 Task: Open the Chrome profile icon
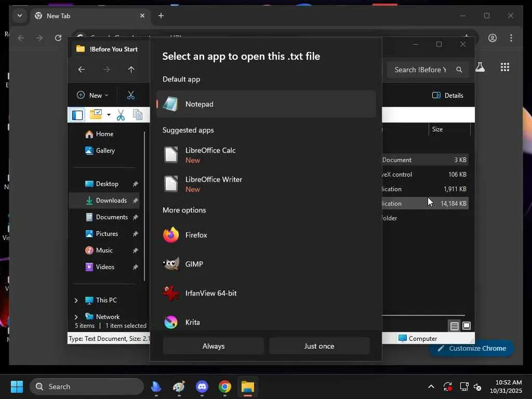[493, 38]
